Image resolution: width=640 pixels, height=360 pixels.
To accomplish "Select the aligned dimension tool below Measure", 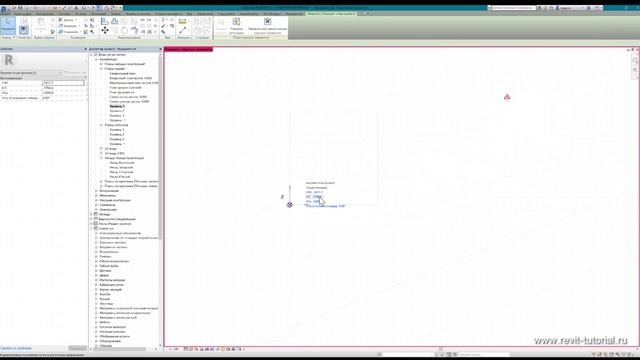I will coord(182,30).
